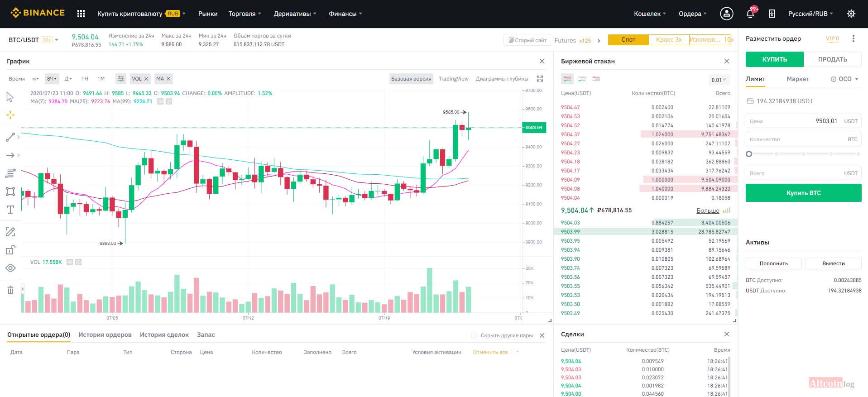Viewport: 868px width, 397px height.
Task: Remove the VOL indicator
Action: click(x=146, y=79)
